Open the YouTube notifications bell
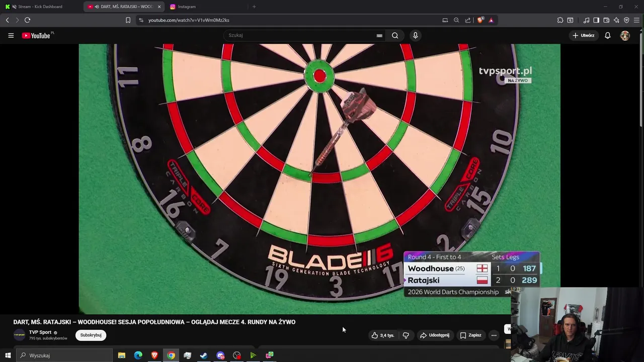The height and width of the screenshot is (362, 644). 607,36
